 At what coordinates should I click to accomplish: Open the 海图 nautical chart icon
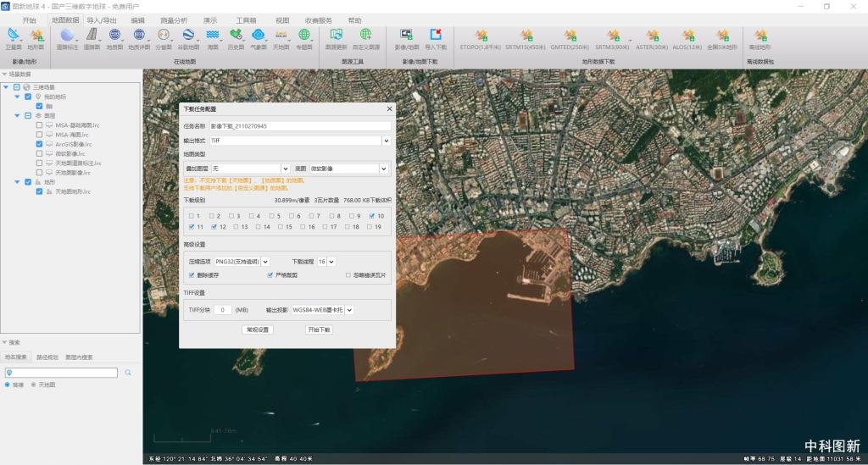click(213, 36)
